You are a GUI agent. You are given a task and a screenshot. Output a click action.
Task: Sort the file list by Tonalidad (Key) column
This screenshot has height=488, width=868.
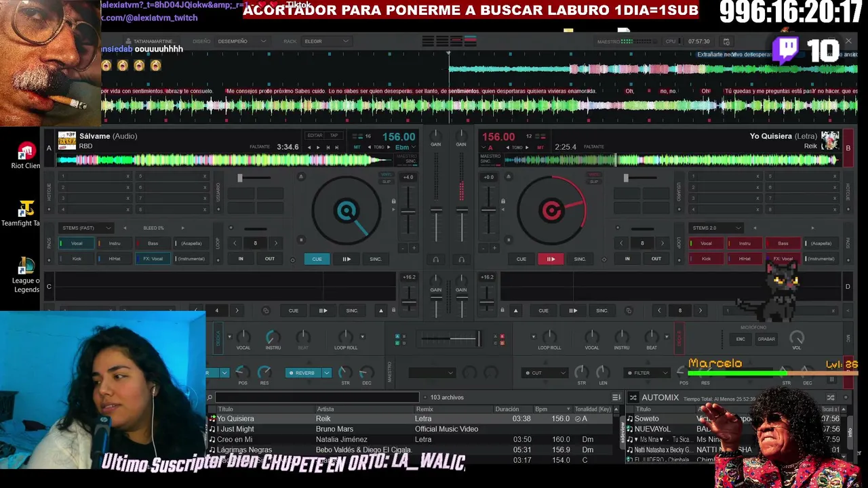point(592,409)
